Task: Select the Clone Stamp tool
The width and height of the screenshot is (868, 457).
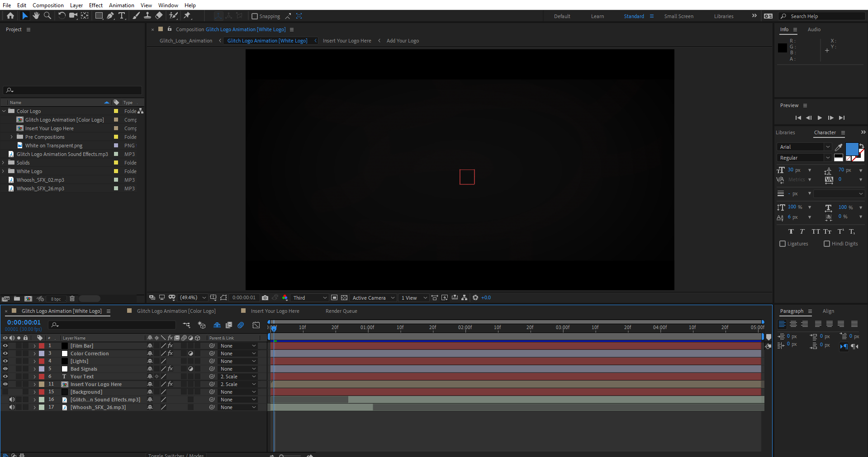Action: [x=147, y=16]
